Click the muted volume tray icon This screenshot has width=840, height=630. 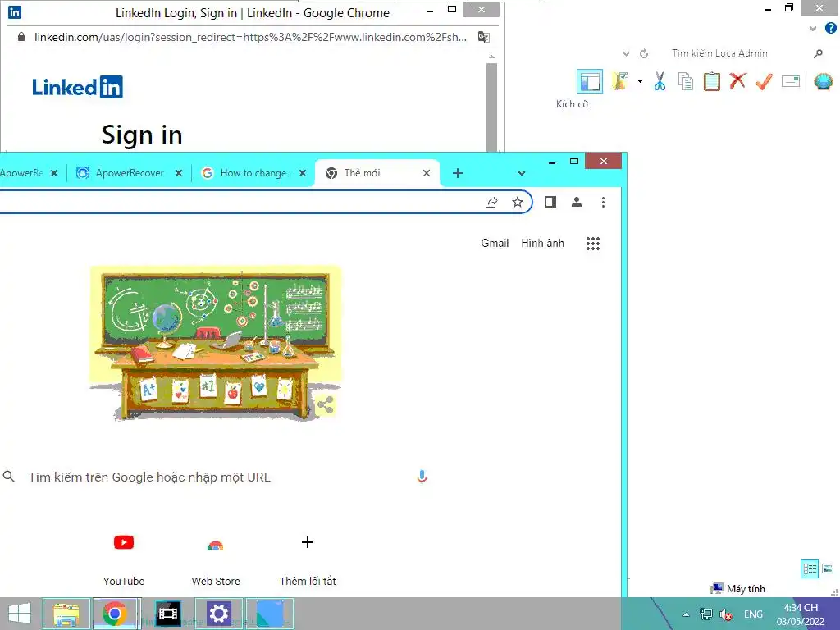click(x=726, y=614)
